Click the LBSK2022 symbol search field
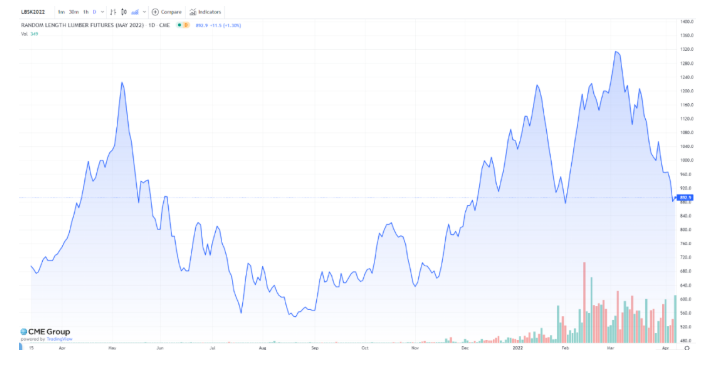 point(33,12)
